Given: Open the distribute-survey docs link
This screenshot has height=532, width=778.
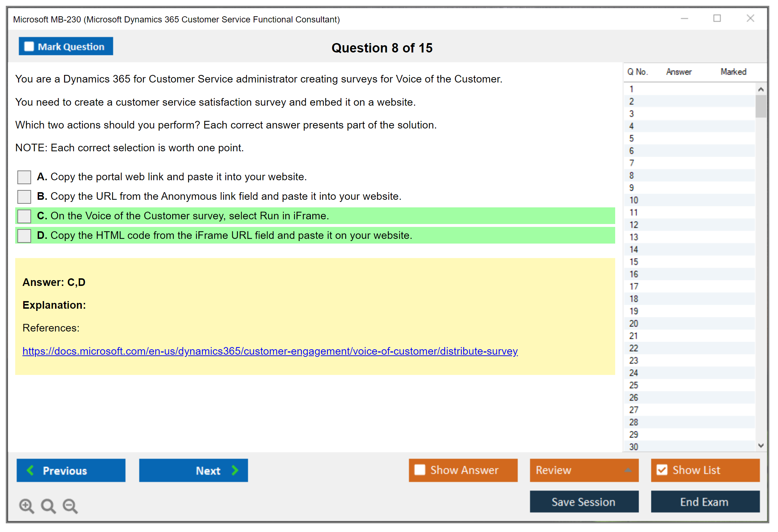Looking at the screenshot, I should click(270, 351).
